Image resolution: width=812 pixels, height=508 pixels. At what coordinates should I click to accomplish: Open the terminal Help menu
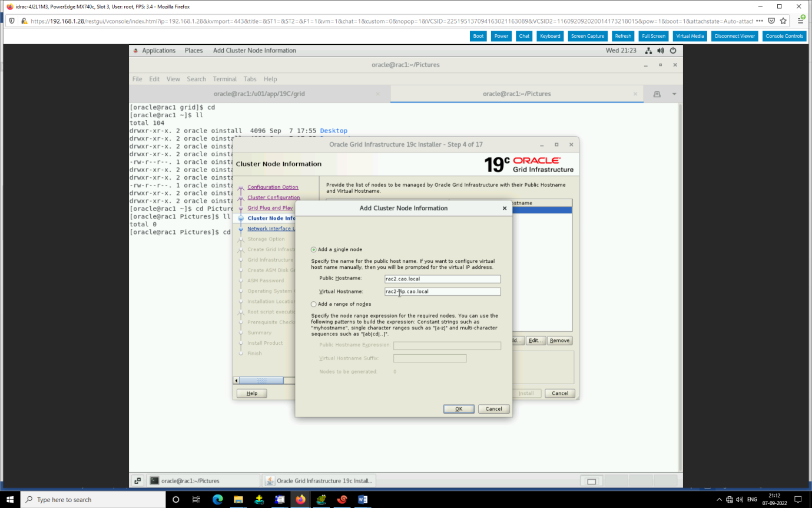click(x=270, y=79)
